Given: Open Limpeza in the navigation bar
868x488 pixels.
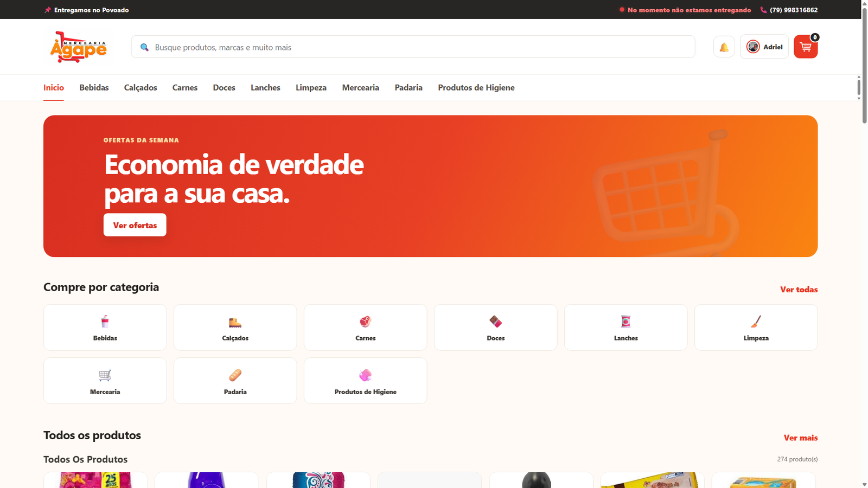Looking at the screenshot, I should pos(311,87).
